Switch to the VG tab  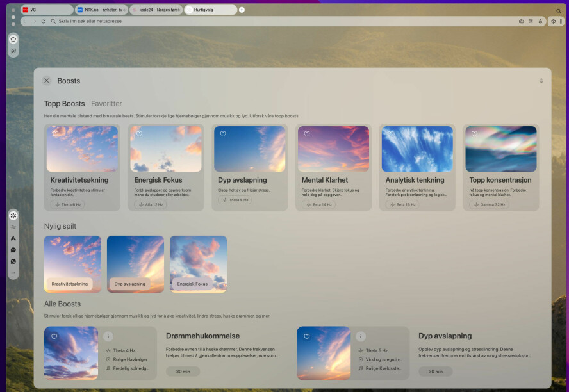46,10
